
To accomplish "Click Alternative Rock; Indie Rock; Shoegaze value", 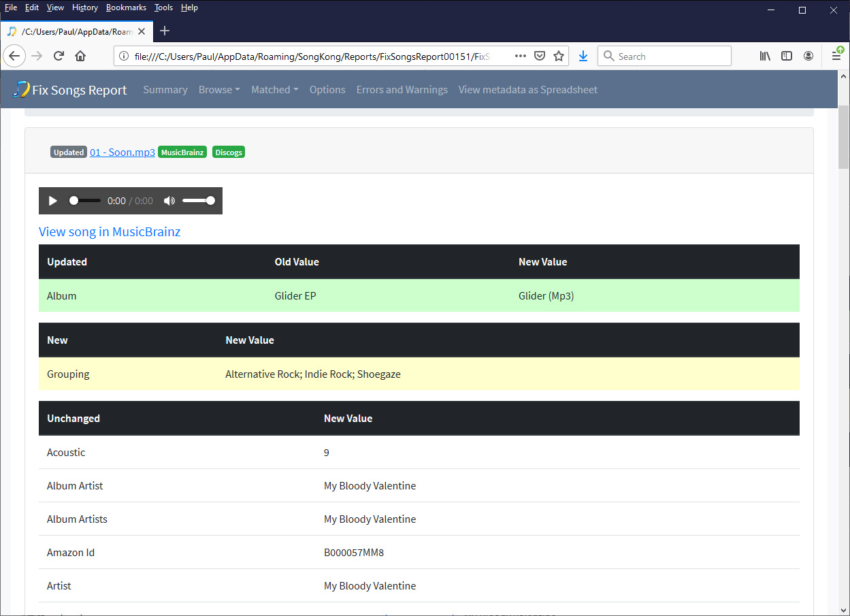I will coord(313,374).
